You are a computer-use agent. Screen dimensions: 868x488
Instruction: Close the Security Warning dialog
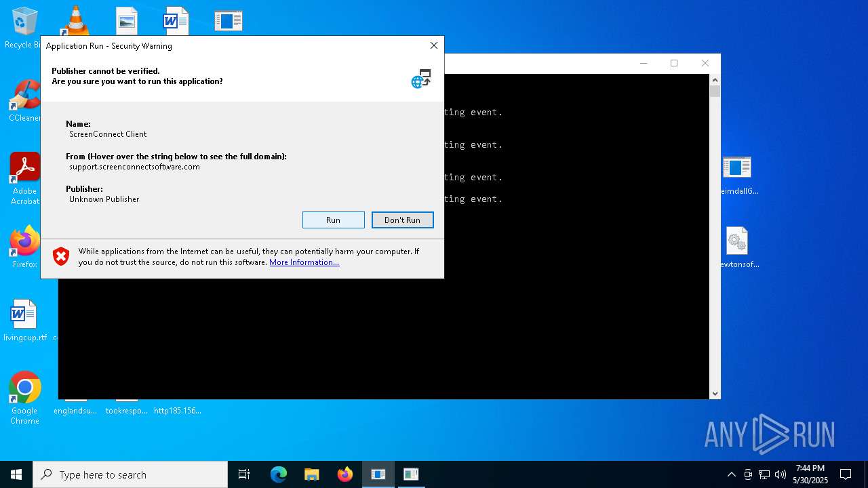(x=434, y=45)
